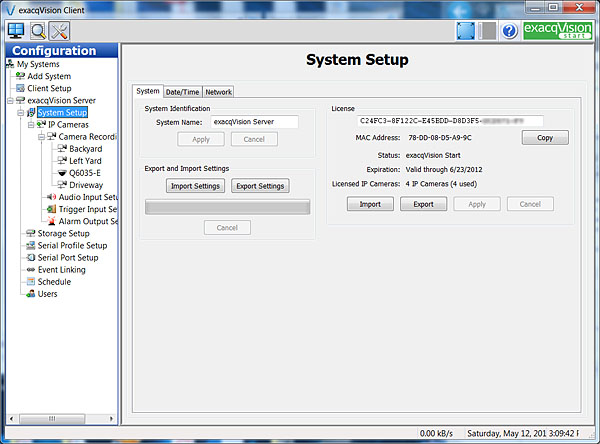Click the My Systems tree icon

click(10, 64)
